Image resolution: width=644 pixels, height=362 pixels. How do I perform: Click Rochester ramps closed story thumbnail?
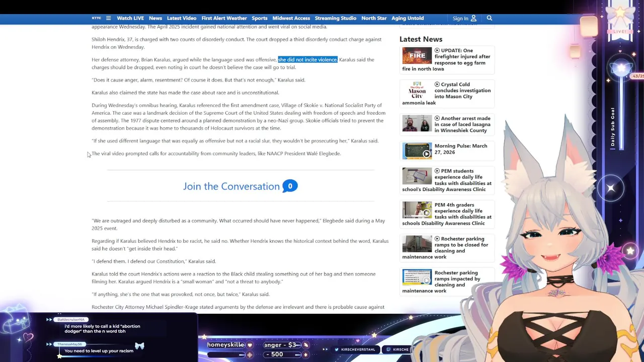(417, 244)
